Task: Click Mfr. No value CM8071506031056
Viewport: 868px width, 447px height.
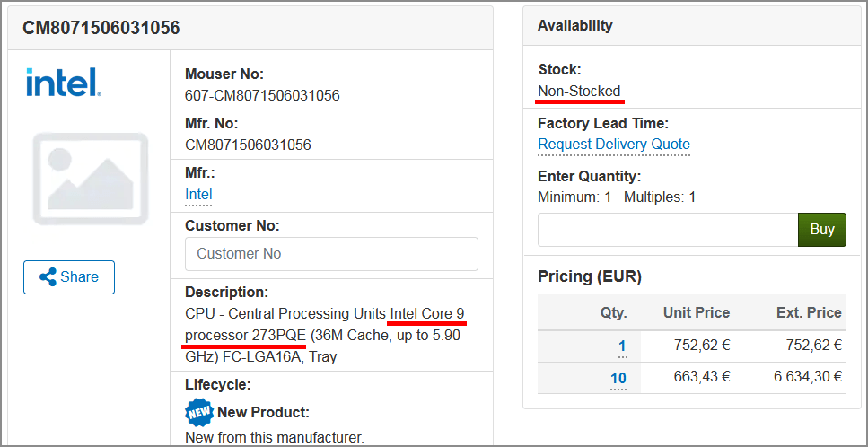Action: [x=248, y=145]
